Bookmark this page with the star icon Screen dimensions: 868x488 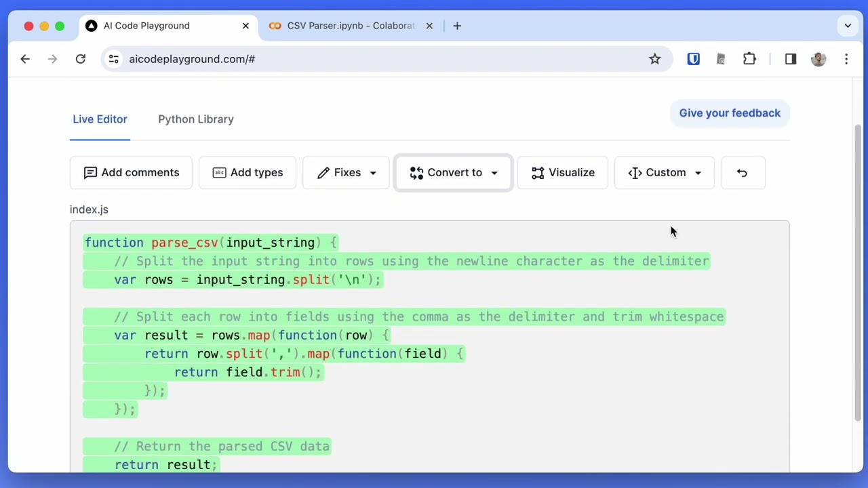[654, 59]
